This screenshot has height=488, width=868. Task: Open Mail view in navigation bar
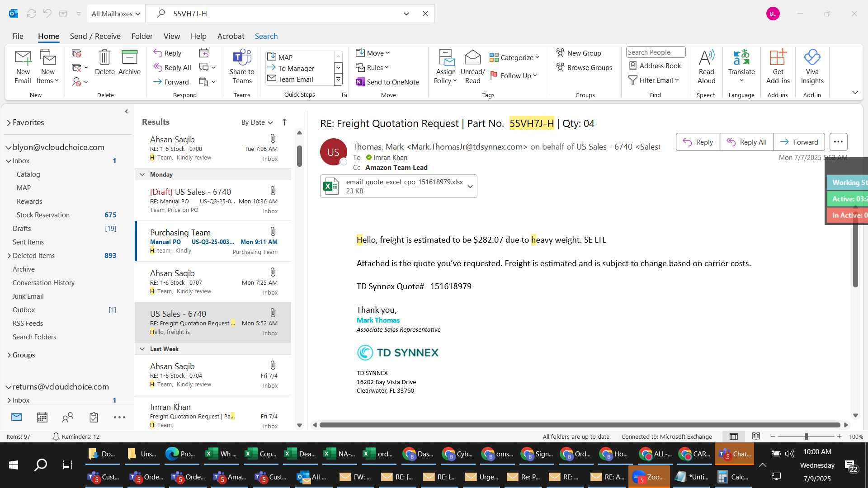16,417
